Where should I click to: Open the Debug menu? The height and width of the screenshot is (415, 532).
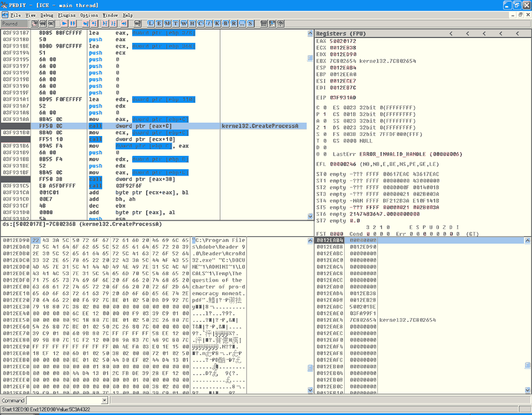point(47,16)
